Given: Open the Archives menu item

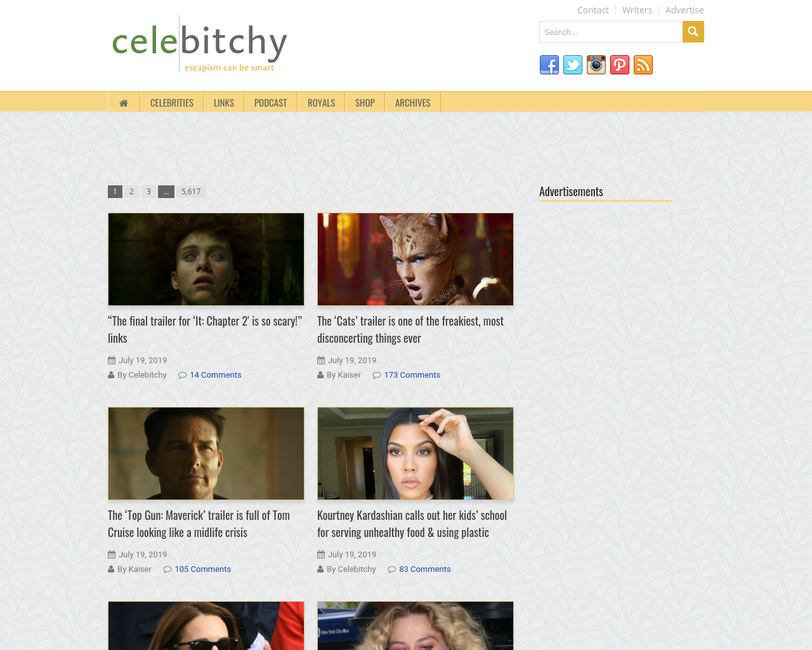Looking at the screenshot, I should (413, 103).
